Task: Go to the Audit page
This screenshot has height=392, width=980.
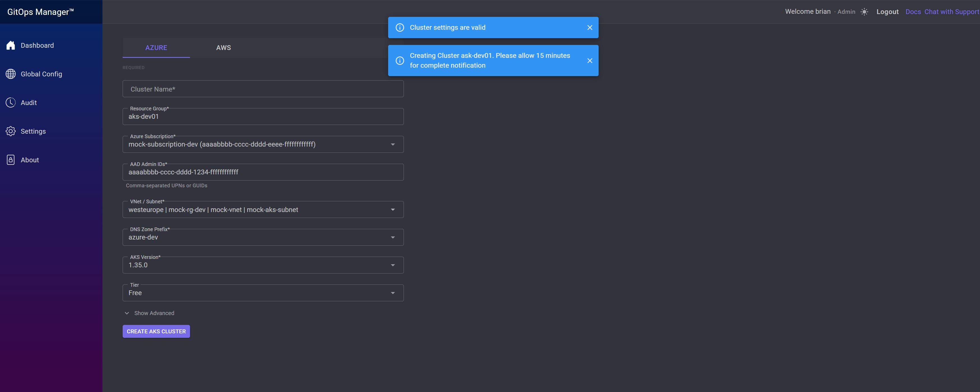Action: point(51,102)
